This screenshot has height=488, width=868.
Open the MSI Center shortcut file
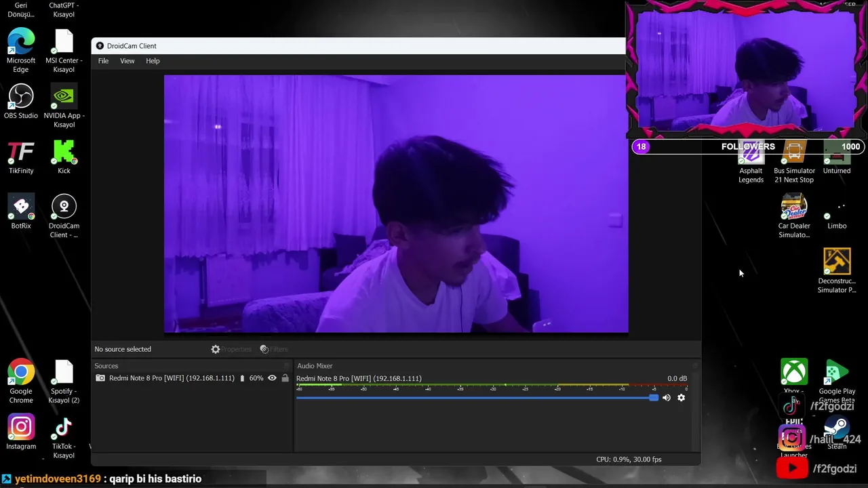64,50
